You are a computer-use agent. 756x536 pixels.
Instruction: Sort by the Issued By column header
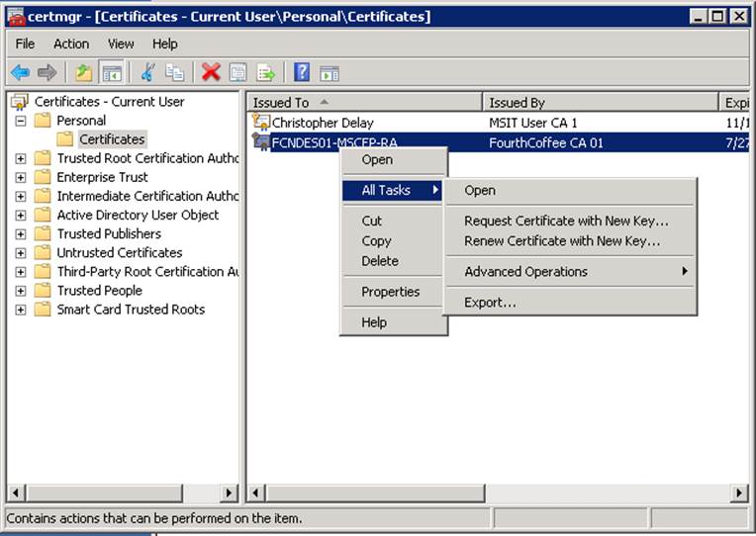pos(600,102)
